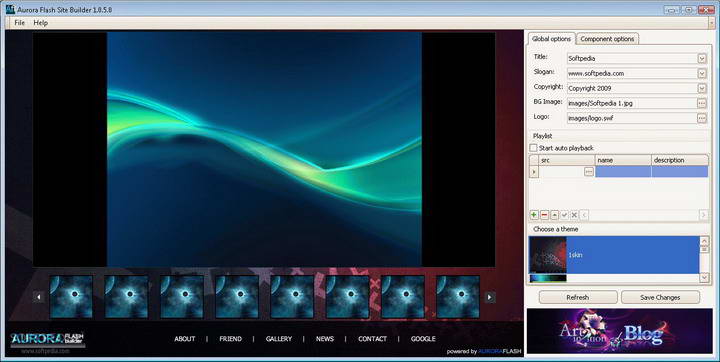Click the Choose a theme label
The image size is (720, 362).
click(556, 229)
